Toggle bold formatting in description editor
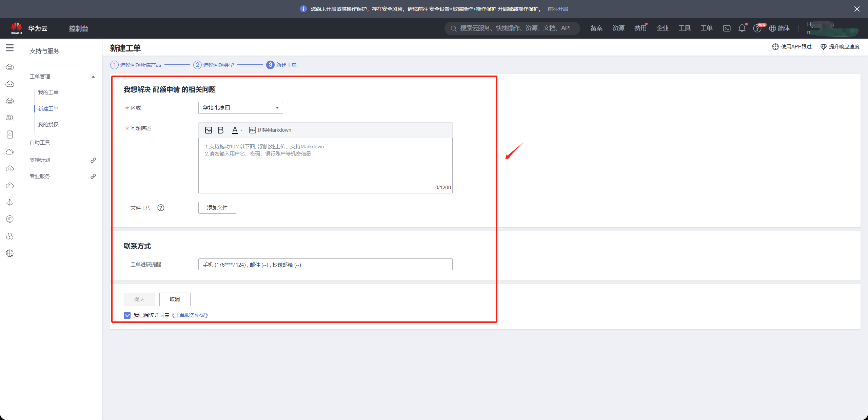 click(221, 130)
